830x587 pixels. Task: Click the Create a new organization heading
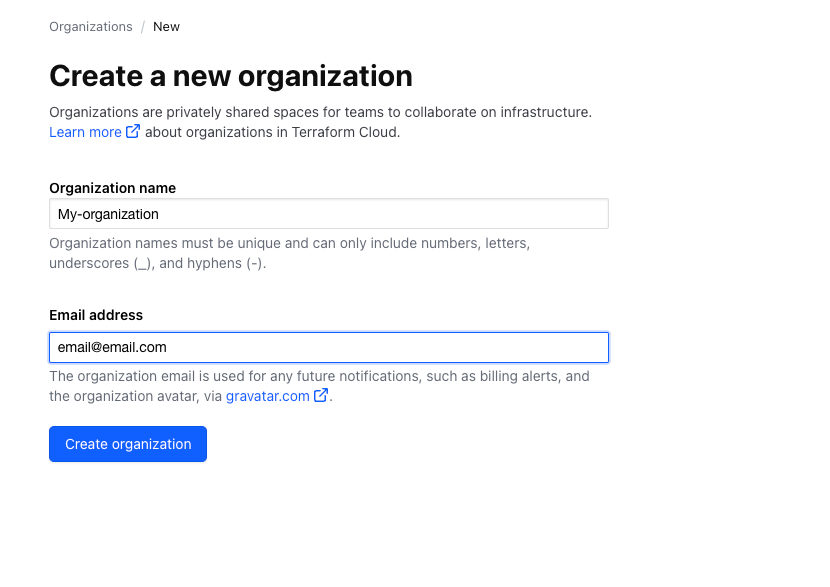230,76
